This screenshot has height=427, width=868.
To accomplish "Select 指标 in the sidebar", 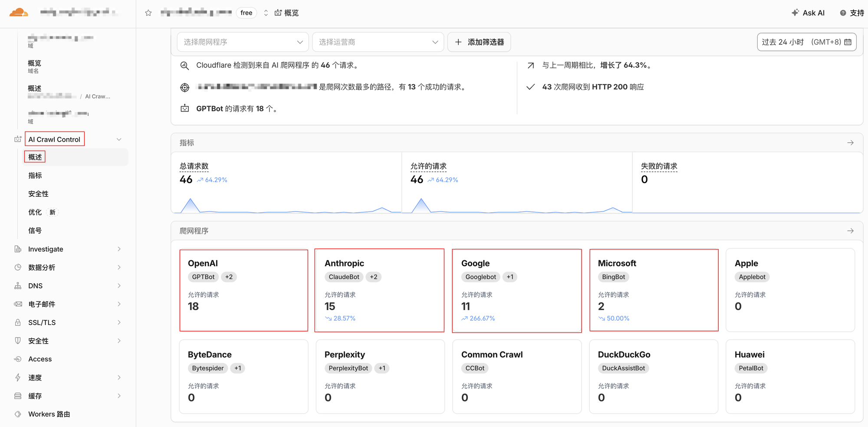I will coord(35,175).
